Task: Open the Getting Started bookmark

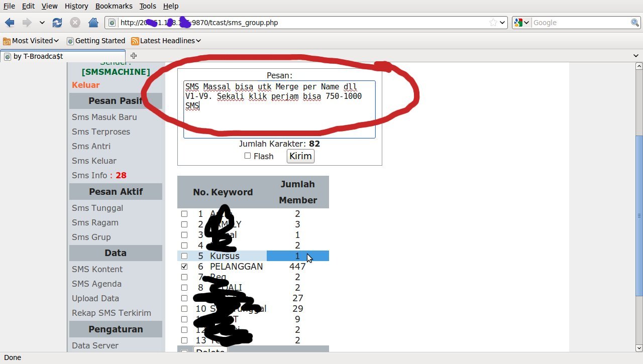Action: tap(96, 41)
